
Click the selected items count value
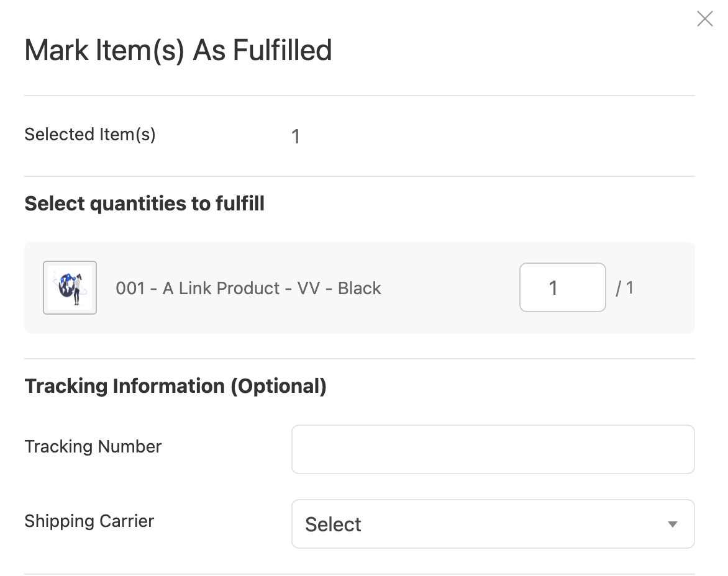point(296,137)
